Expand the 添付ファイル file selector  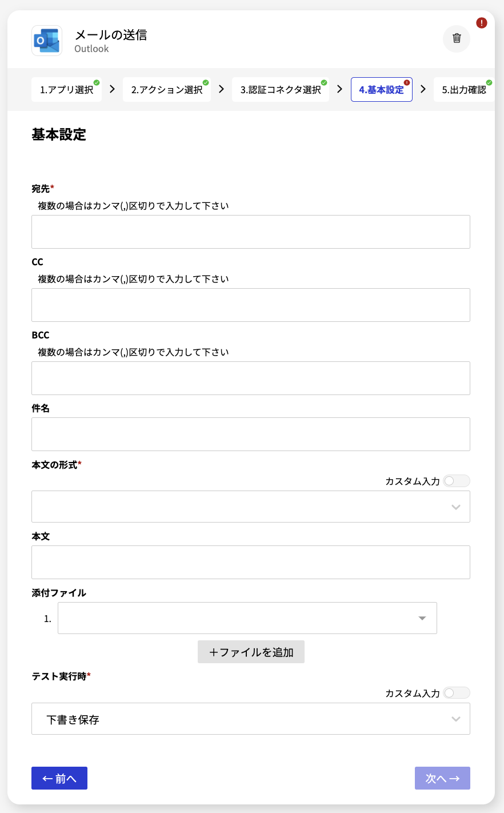[x=247, y=618]
